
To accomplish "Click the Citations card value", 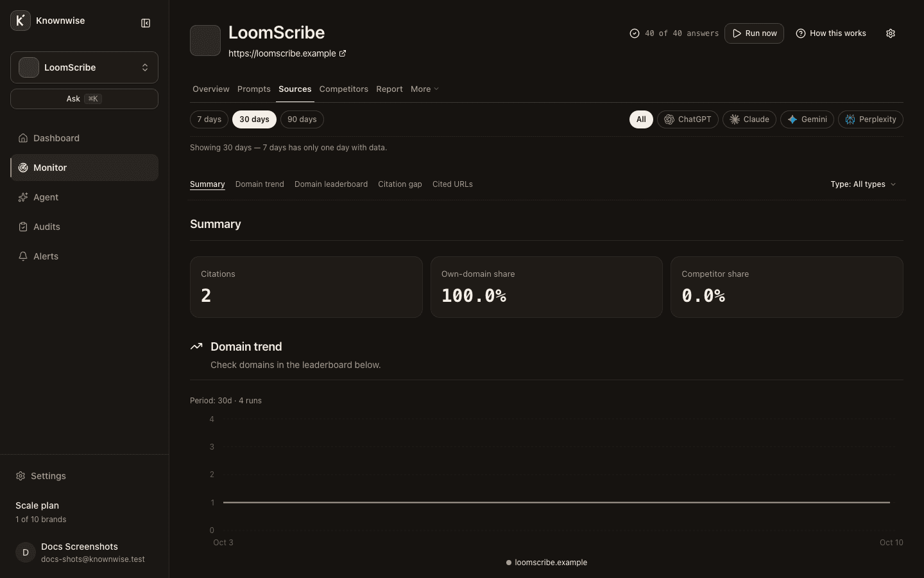I will tap(206, 295).
